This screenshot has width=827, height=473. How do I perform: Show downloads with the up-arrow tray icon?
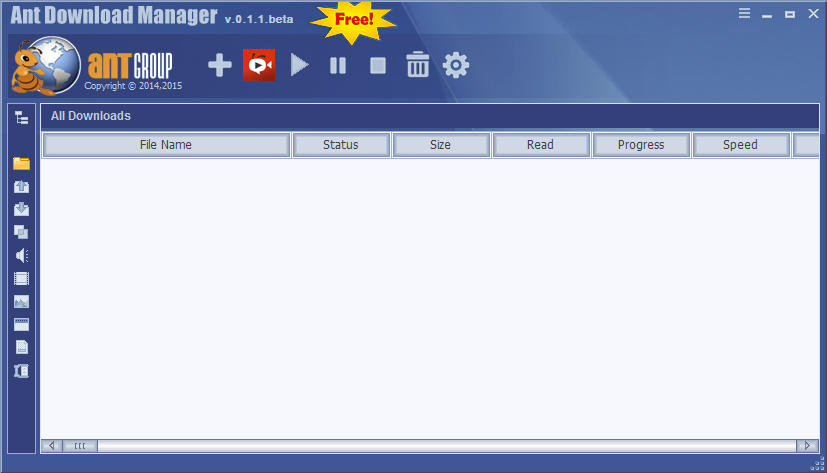(x=22, y=186)
